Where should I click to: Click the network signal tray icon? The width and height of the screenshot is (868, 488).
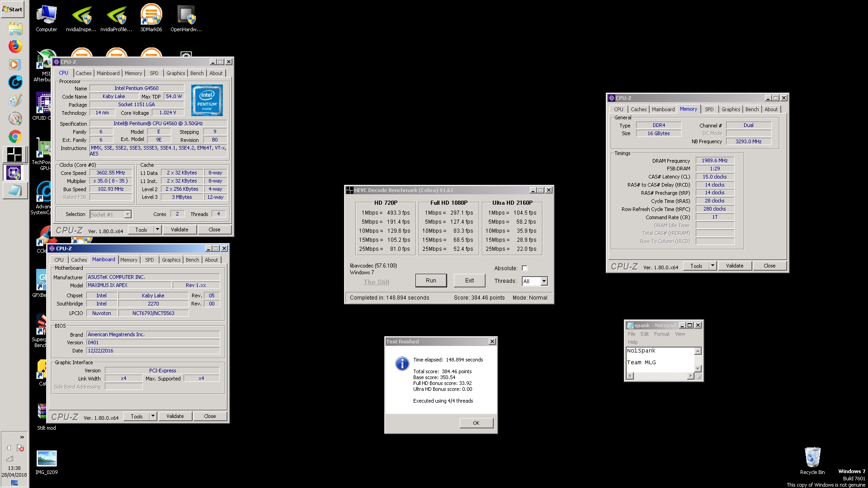(x=9, y=459)
